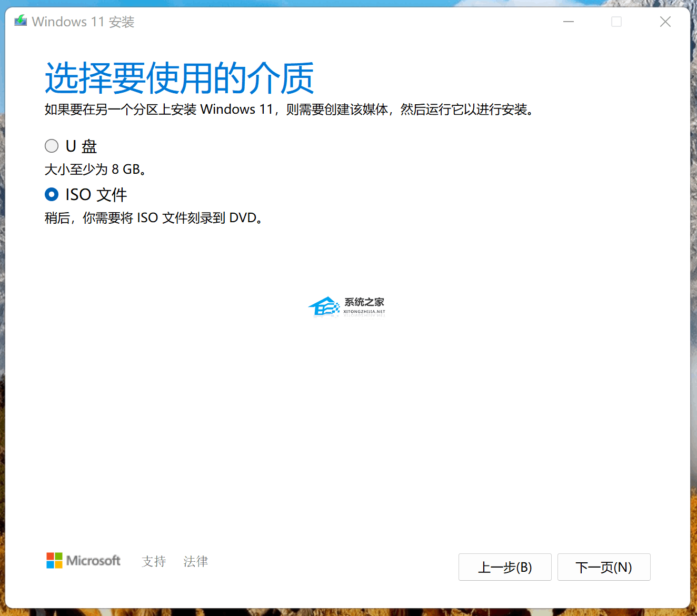Viewport: 697px width, 616px height.
Task: Click the heading 选择要使用的介质
Action: (178, 77)
